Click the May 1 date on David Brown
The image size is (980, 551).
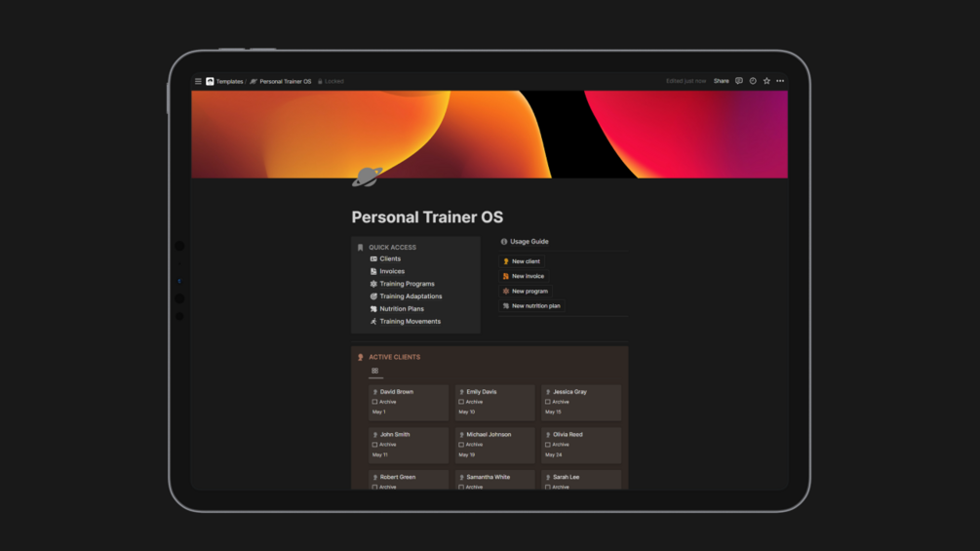coord(378,412)
